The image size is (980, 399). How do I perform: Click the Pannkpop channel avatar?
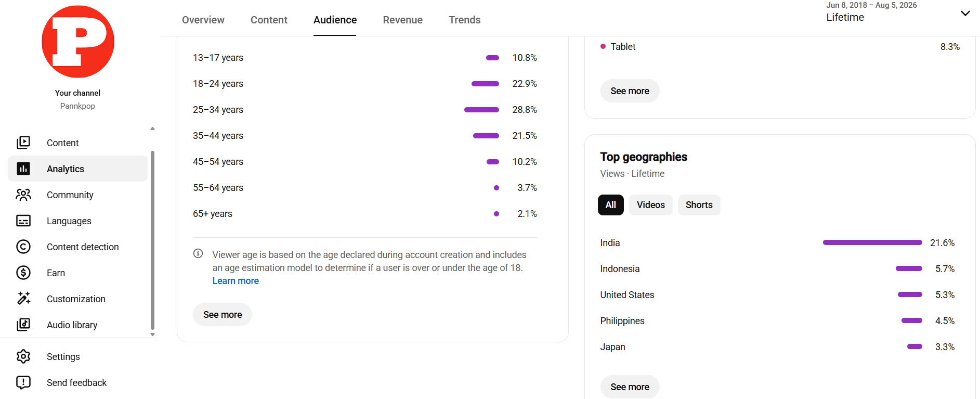[x=78, y=42]
